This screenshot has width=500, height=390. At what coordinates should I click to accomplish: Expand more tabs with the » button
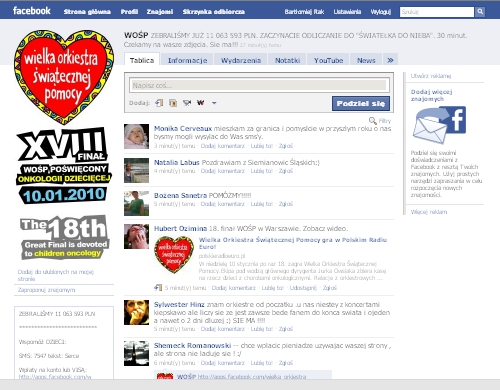(390, 60)
